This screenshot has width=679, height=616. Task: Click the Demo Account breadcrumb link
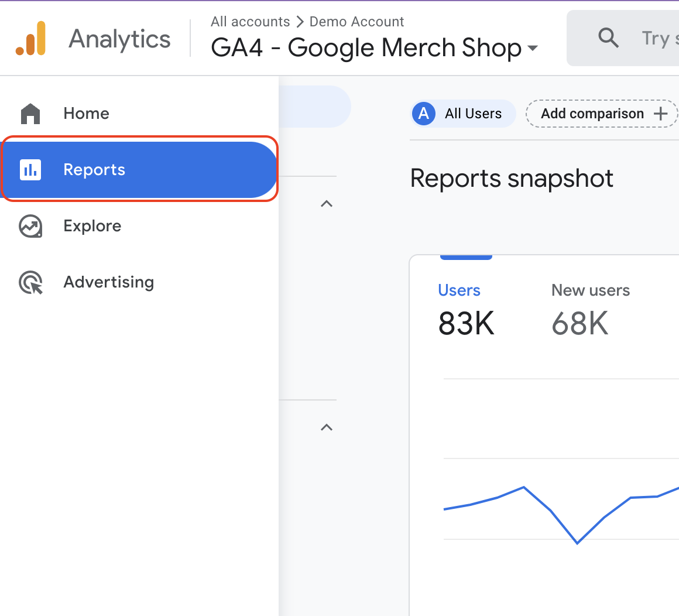point(356,22)
